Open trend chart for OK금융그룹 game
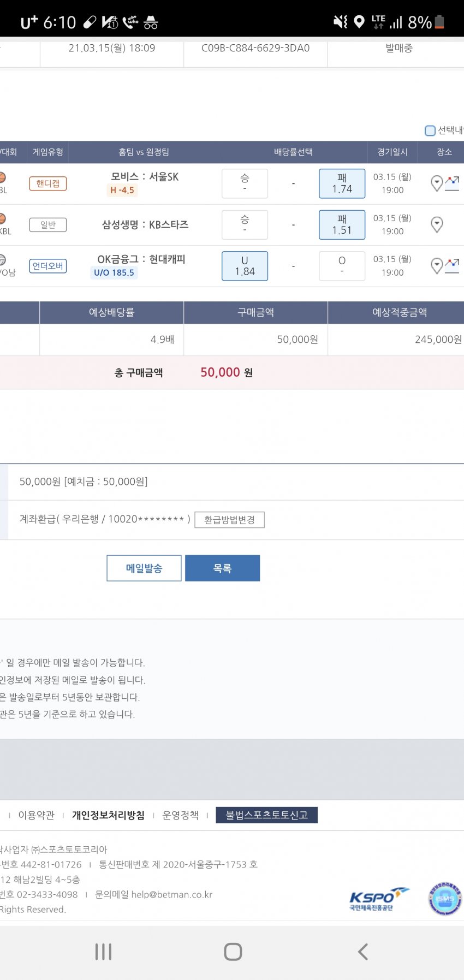Viewport: 464px width, 980px height. click(453, 266)
